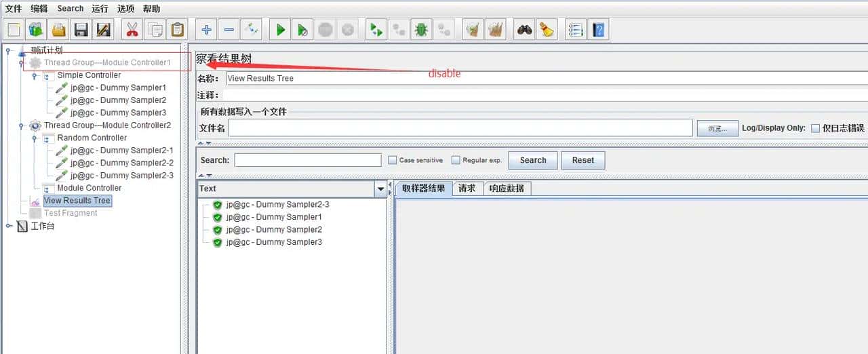The image size is (868, 354).
Task: Clear all results with double broom icon
Action: [x=496, y=30]
